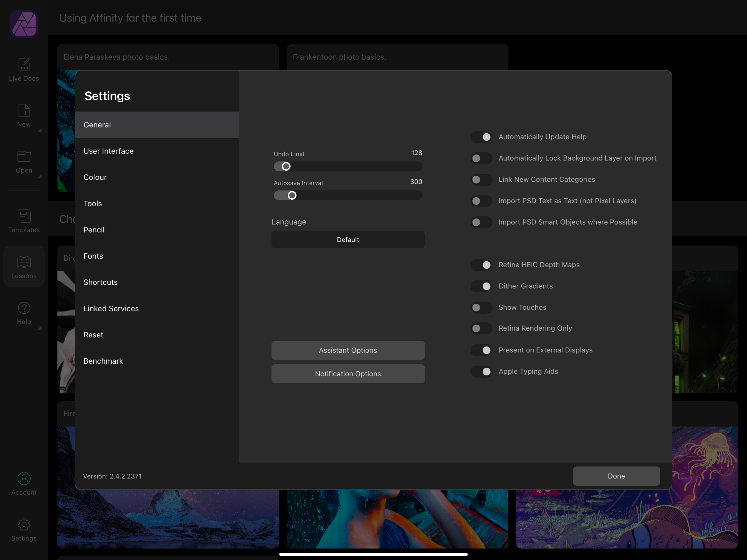The height and width of the screenshot is (560, 747).
Task: Open the Tools settings category
Action: 157,203
